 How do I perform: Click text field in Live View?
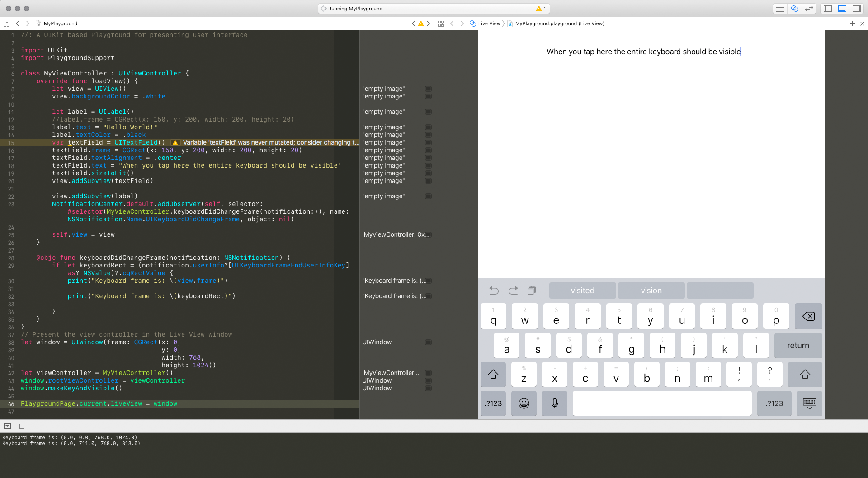click(644, 52)
